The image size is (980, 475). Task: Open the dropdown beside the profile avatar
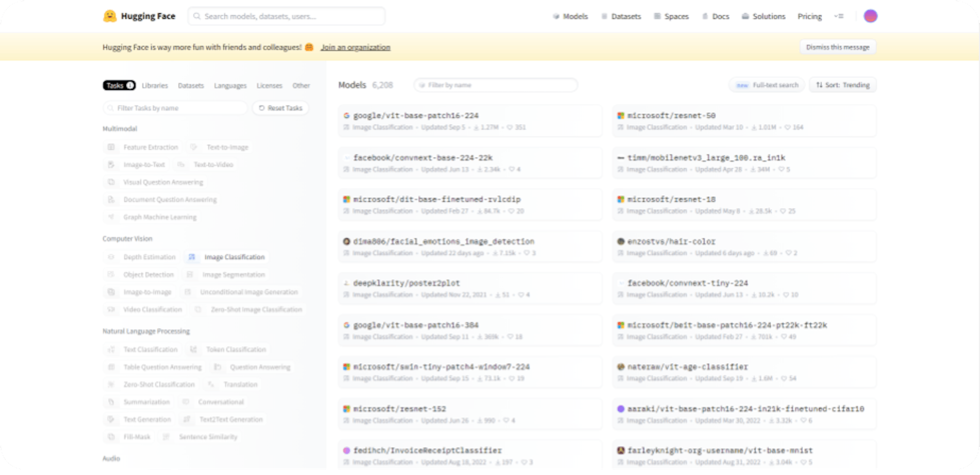[x=840, y=16]
